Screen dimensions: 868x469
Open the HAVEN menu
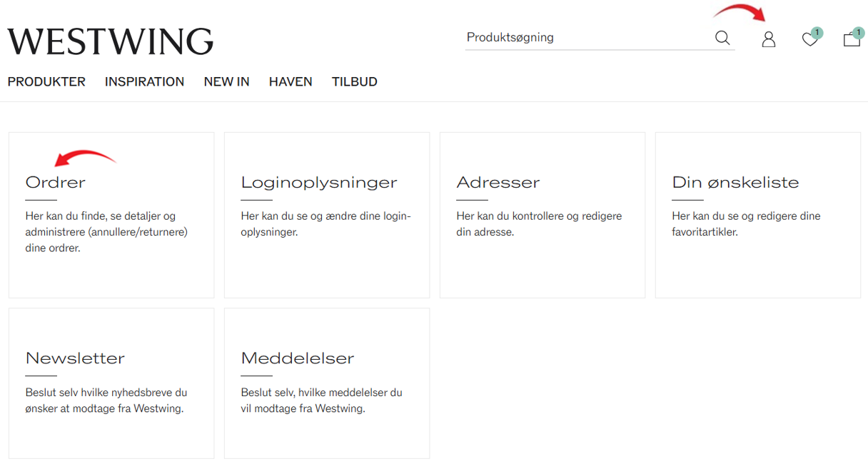[x=291, y=81]
